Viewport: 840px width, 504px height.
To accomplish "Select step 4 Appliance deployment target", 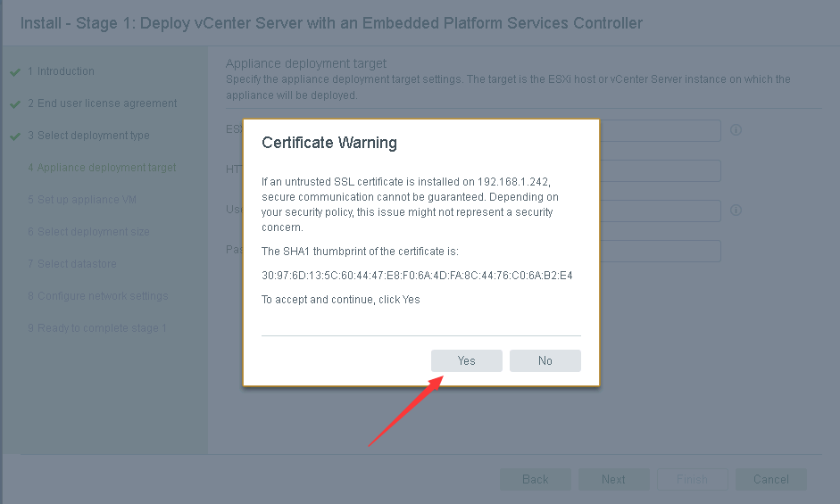I will [102, 168].
